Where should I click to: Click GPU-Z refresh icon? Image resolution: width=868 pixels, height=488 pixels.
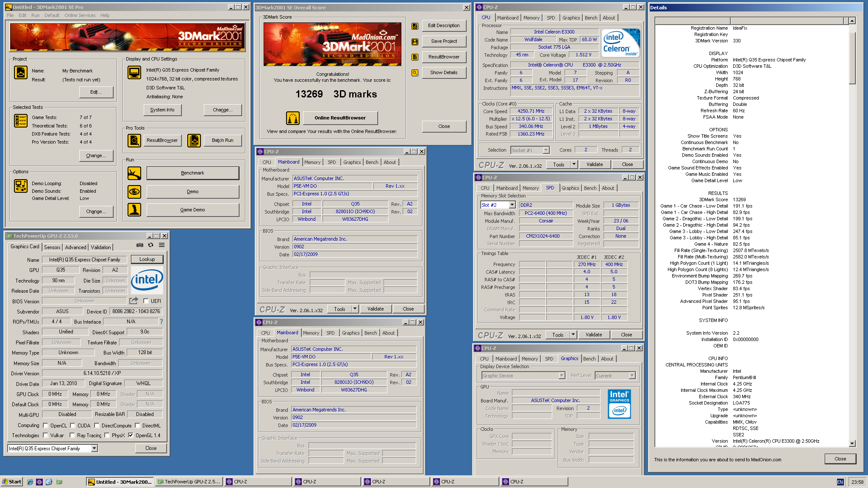pos(150,245)
